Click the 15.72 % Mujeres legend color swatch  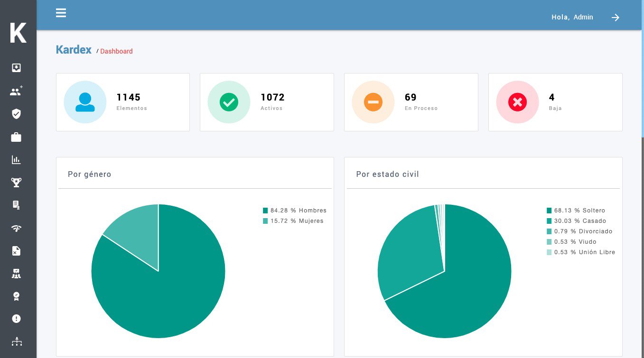point(265,221)
